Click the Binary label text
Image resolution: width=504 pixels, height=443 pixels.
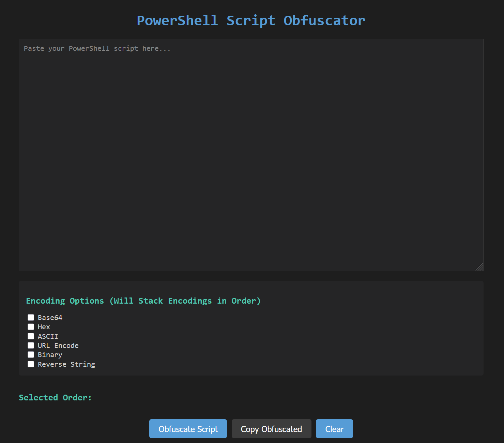point(50,355)
